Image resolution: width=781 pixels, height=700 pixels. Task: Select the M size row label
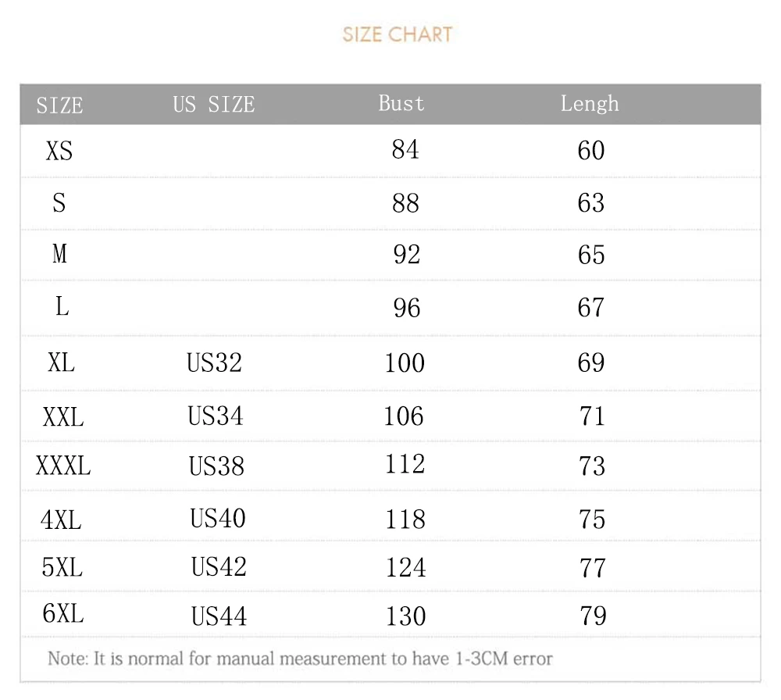(x=60, y=254)
